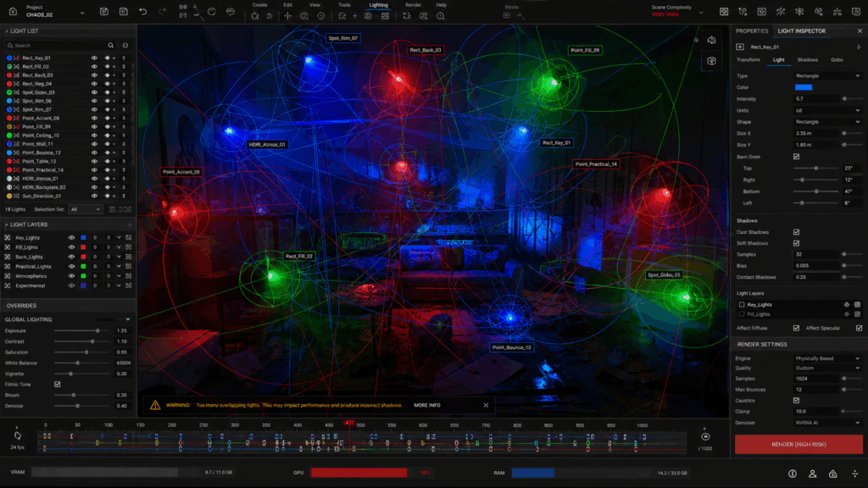Click the light type icon beside Rect_Key_01 in inspector
The height and width of the screenshot is (488, 868).
point(740,47)
